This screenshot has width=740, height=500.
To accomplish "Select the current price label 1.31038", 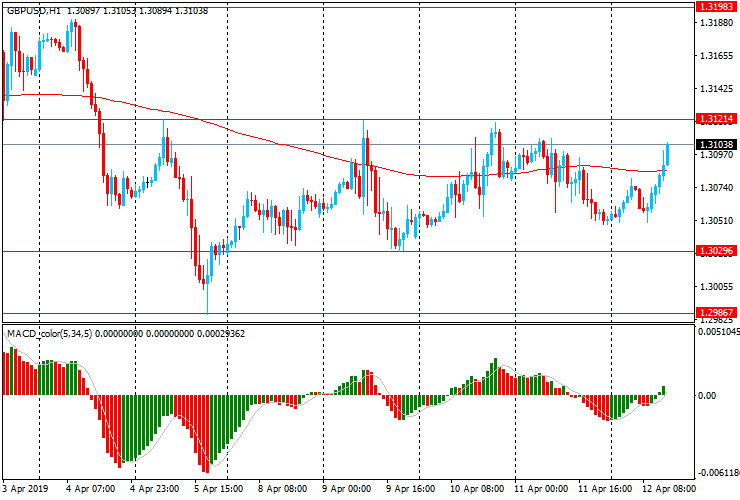I will tap(715, 145).
